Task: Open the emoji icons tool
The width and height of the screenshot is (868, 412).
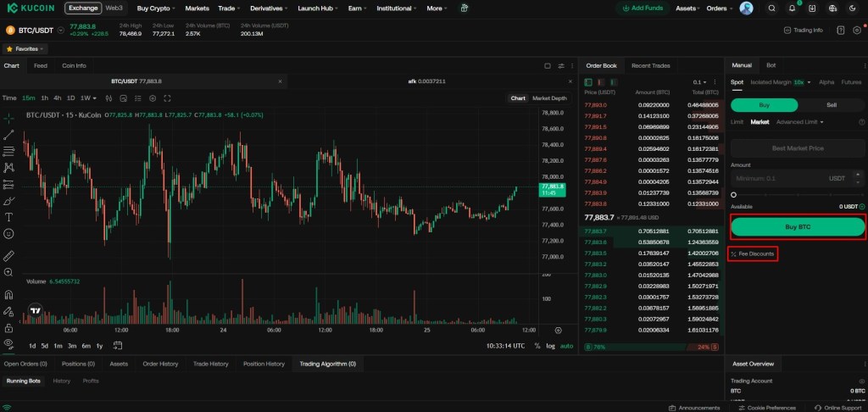Action: pyautogui.click(x=8, y=234)
